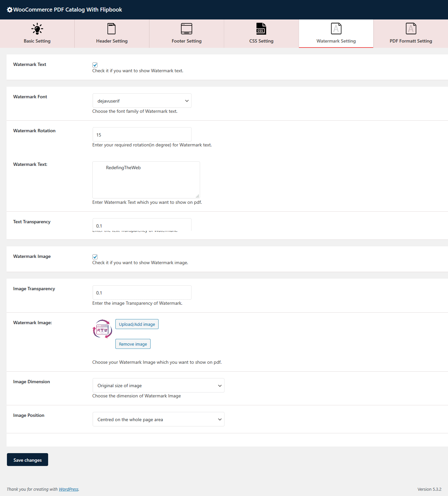Open the Watermark Font dropdown
Screen dimensions: 448x496
point(142,101)
